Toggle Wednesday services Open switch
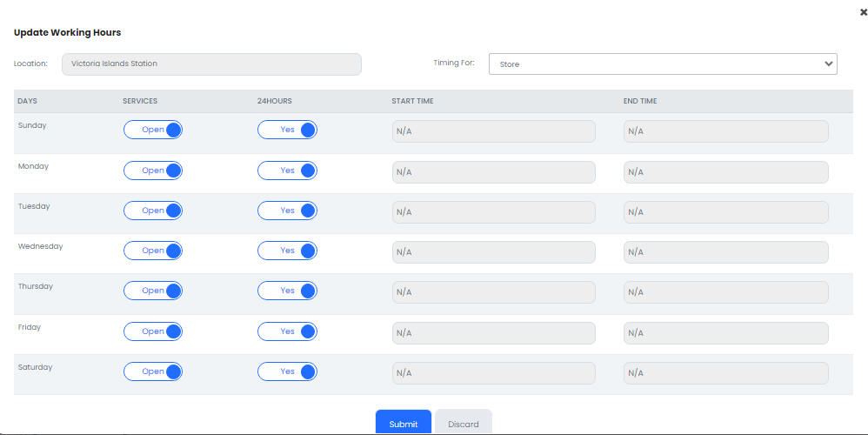868x435 pixels. [x=153, y=251]
